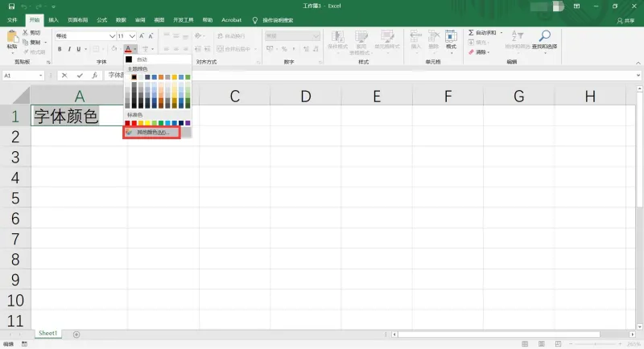Switch to the Developer (开发工具) tab
644x349 pixels.
click(184, 20)
